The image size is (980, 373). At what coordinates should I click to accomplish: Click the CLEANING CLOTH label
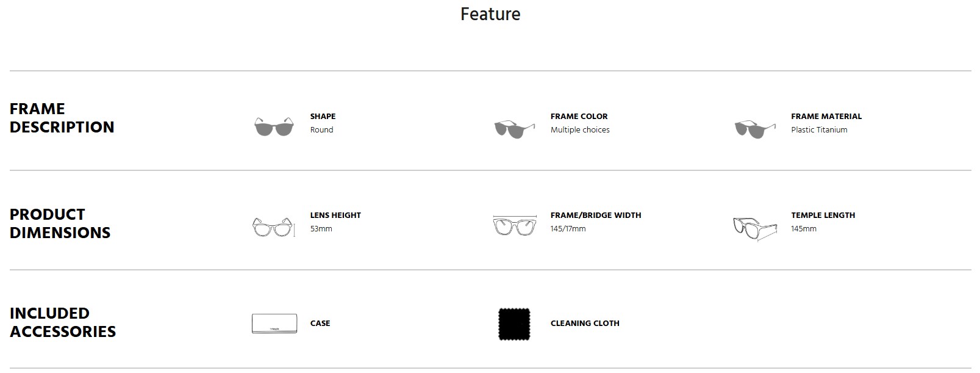point(585,323)
